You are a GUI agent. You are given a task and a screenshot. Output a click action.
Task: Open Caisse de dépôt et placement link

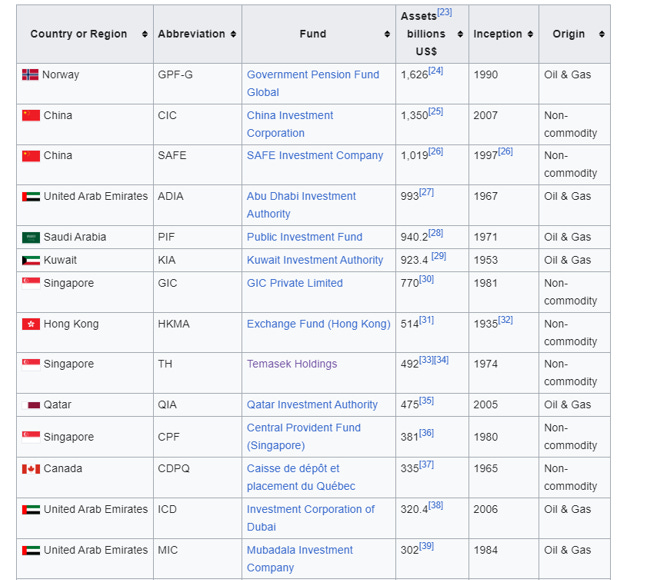coord(301,477)
